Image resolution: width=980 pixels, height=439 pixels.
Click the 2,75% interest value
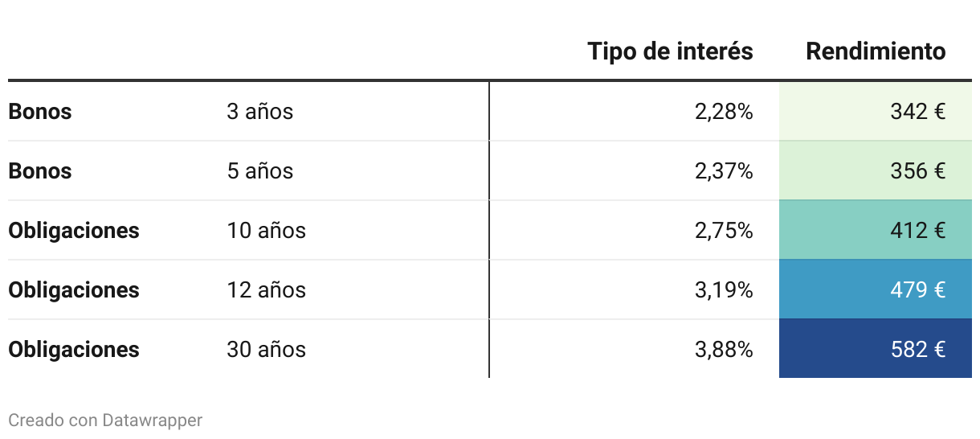click(x=724, y=231)
